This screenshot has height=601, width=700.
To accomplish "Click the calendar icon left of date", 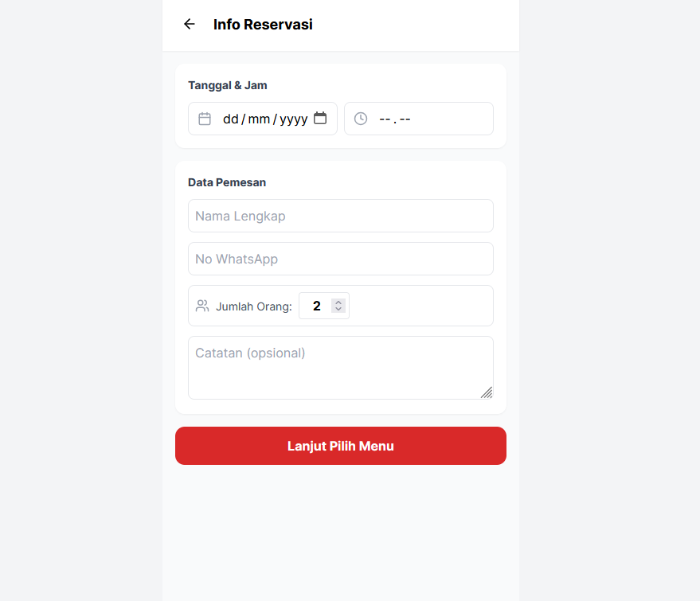I will click(205, 119).
